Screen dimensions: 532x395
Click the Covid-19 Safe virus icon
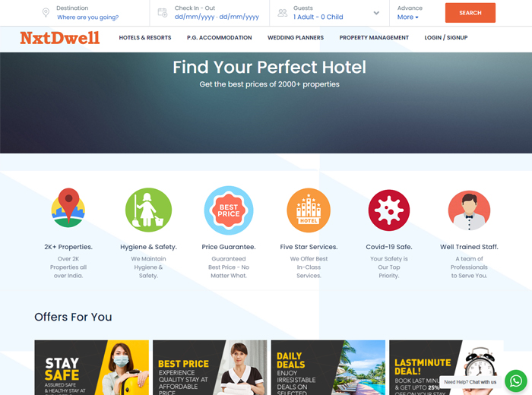pyautogui.click(x=389, y=210)
